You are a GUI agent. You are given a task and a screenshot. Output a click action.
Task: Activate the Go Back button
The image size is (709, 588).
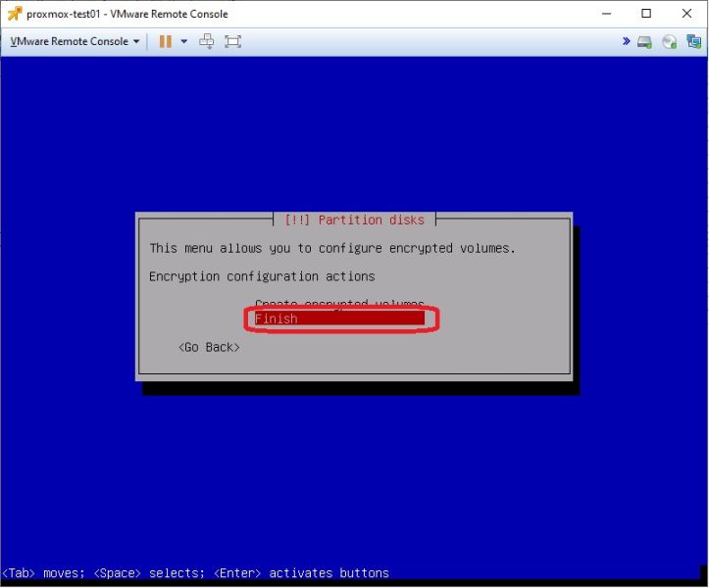[209, 347]
